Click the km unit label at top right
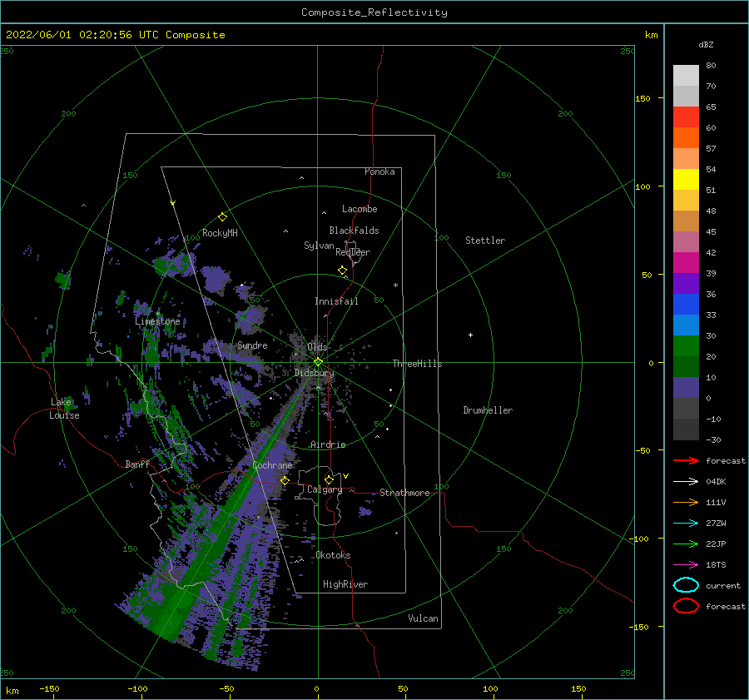 pos(651,35)
